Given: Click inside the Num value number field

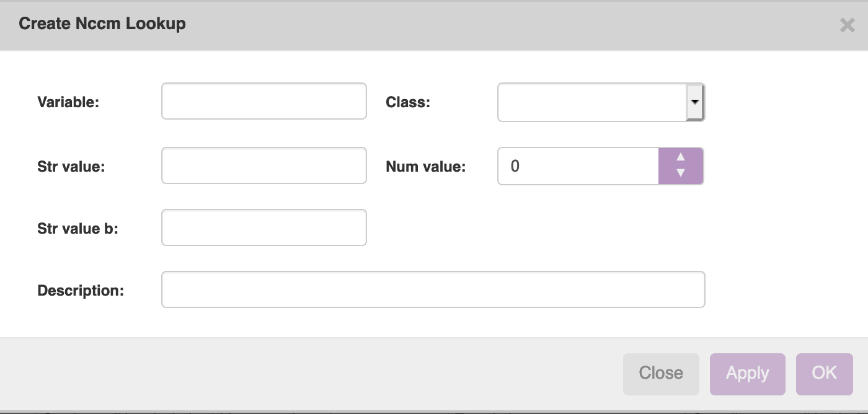Looking at the screenshot, I should pos(578,166).
